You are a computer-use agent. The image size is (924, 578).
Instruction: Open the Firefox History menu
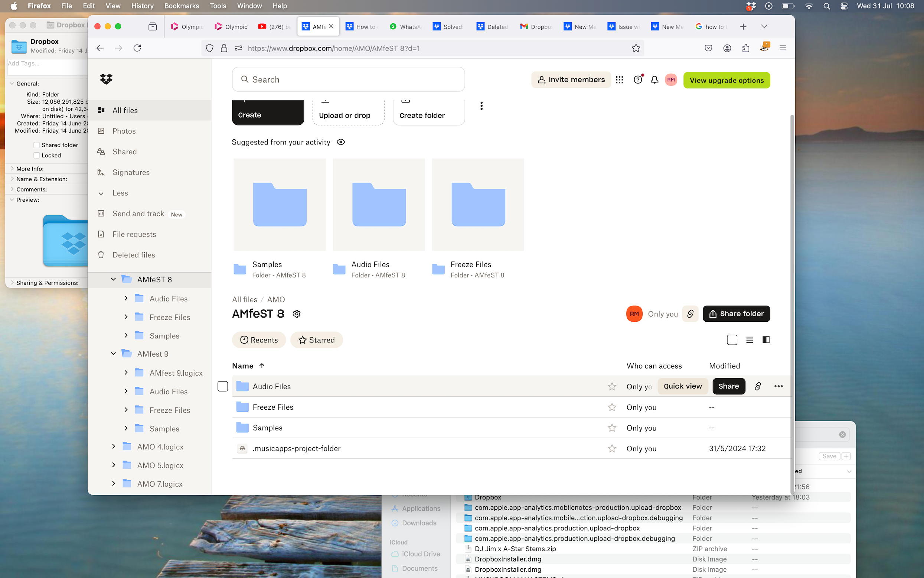pyautogui.click(x=143, y=6)
